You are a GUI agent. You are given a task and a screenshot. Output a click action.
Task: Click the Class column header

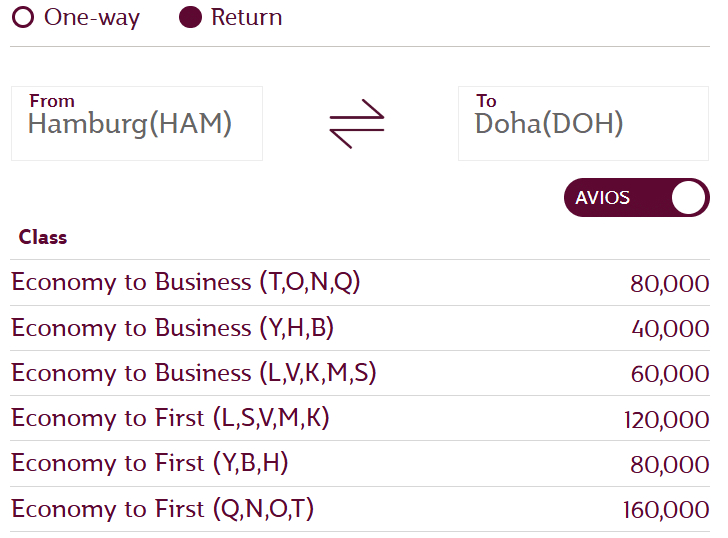coord(43,237)
